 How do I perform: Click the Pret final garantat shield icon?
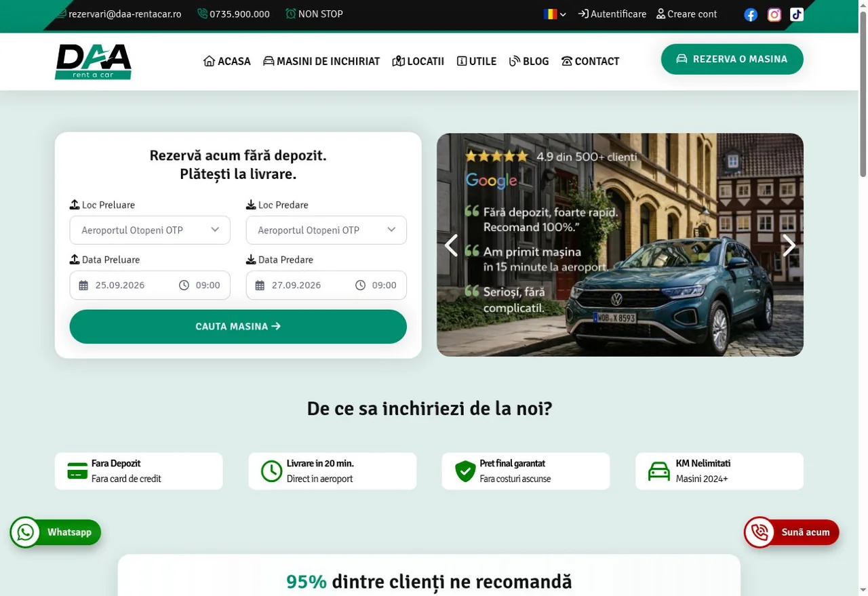465,471
